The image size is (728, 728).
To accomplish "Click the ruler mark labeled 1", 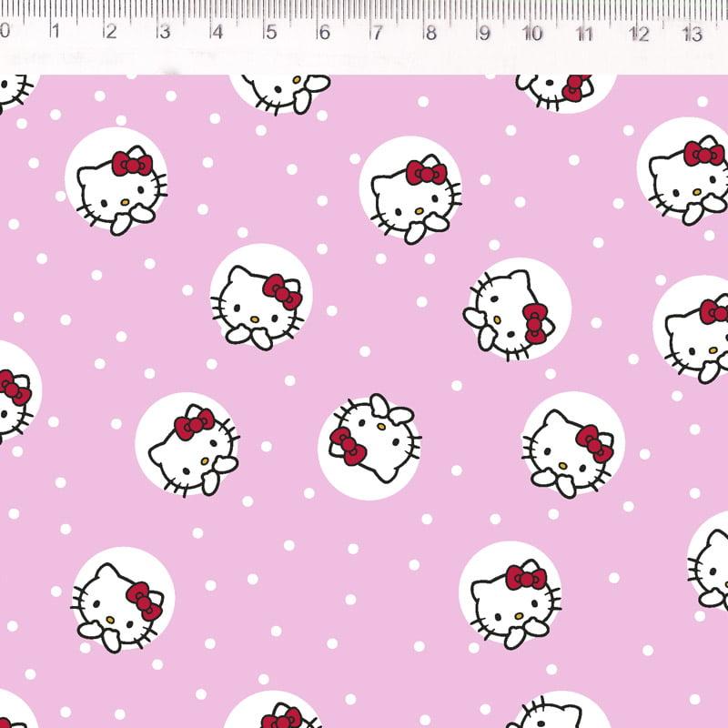I will pos(56,31).
